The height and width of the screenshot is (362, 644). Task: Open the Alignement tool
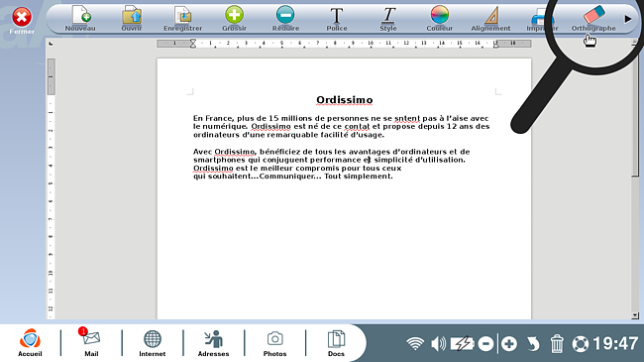point(490,19)
